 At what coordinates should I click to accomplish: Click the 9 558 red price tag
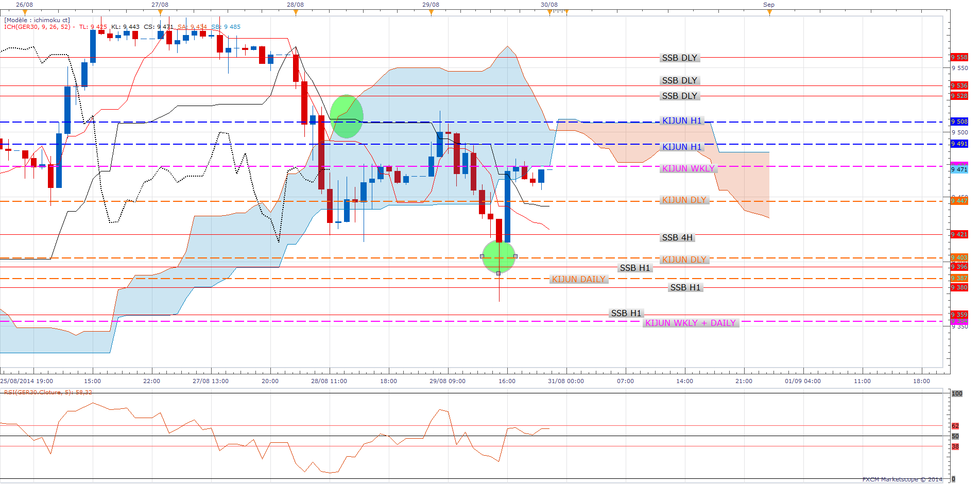click(959, 57)
